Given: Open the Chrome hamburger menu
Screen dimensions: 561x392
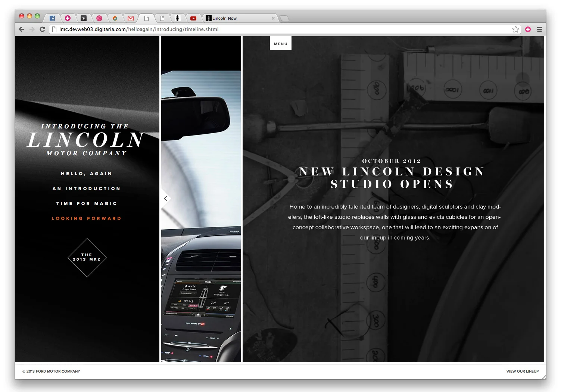Looking at the screenshot, I should pos(539,29).
